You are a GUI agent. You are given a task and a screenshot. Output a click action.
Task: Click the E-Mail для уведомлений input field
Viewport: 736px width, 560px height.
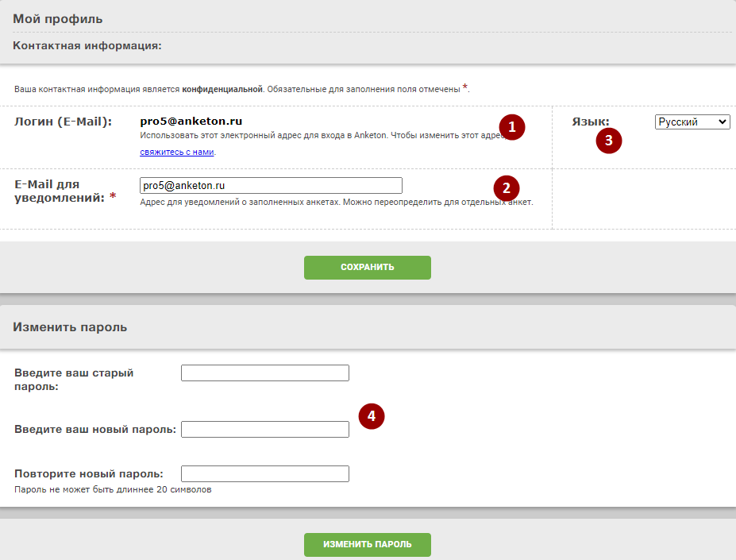click(x=271, y=185)
